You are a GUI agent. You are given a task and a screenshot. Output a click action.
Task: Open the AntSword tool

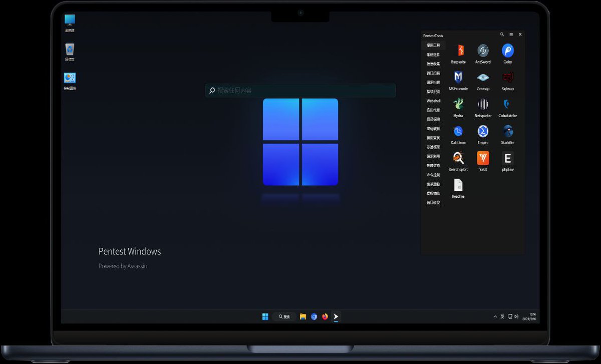click(483, 53)
